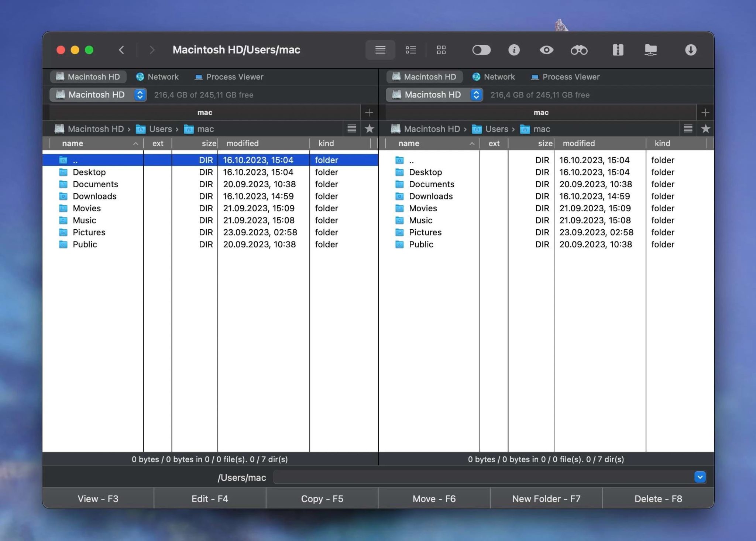Select the archive compression (zip) toolbar icon
Image resolution: width=756 pixels, height=541 pixels.
point(618,50)
